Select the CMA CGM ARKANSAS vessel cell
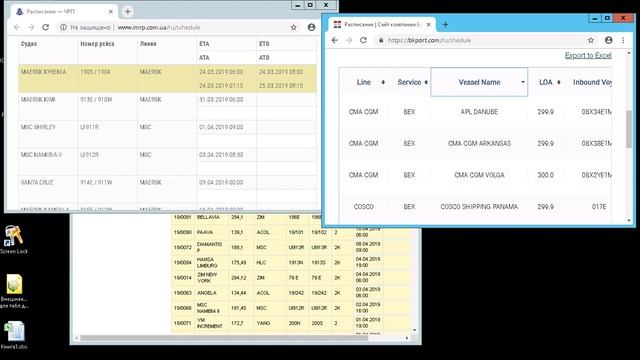Viewport: 640px width, 360px height. point(479,144)
